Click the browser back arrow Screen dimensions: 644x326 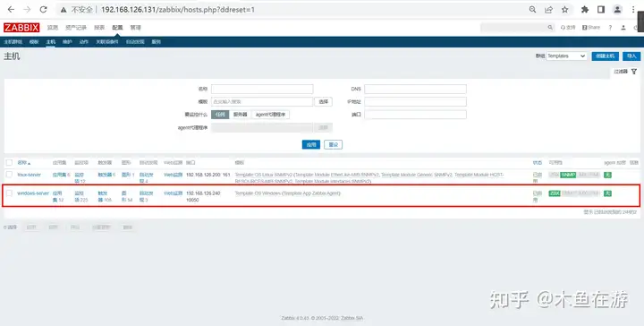pyautogui.click(x=11, y=10)
